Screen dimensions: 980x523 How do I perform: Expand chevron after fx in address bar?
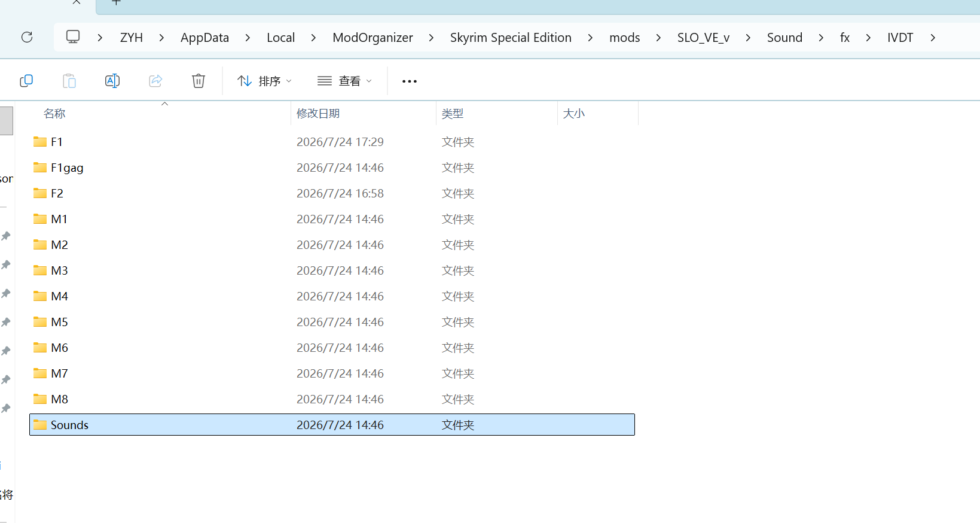pos(868,38)
